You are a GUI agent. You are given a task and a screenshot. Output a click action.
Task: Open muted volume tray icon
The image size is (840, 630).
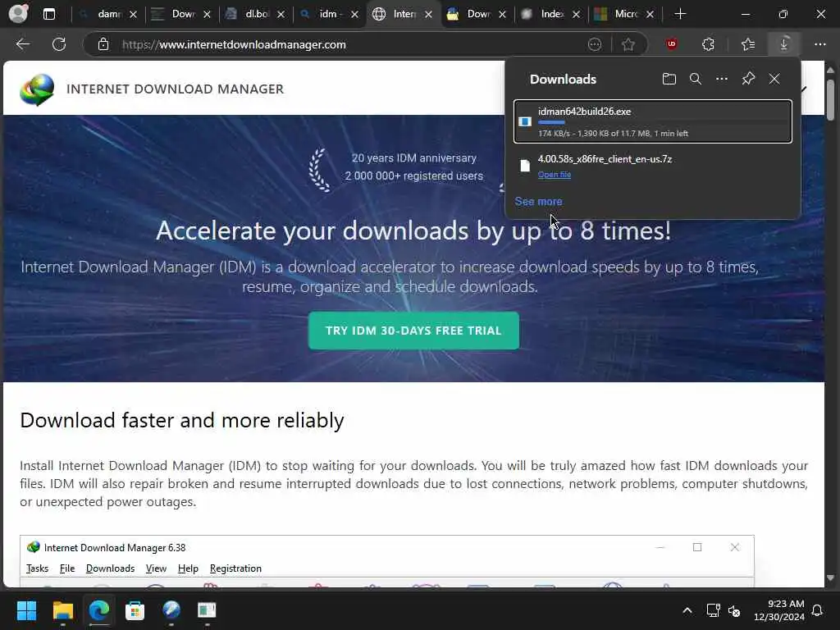coord(734,610)
